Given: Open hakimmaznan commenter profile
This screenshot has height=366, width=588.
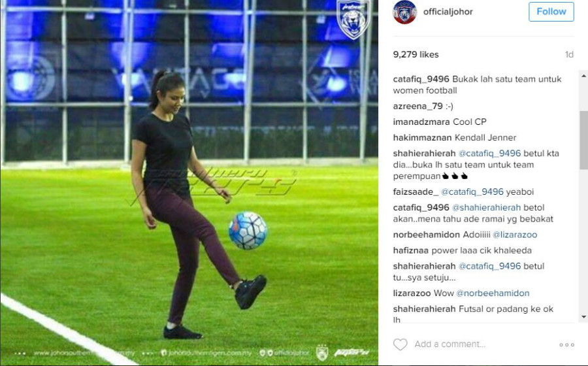Looking at the screenshot, I should pos(422,138).
